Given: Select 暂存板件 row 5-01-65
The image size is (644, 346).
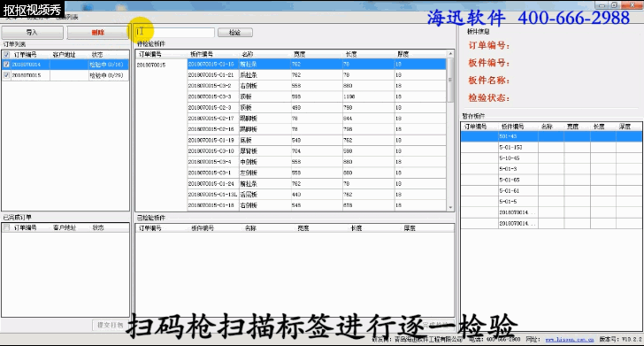Looking at the screenshot, I should [552, 180].
